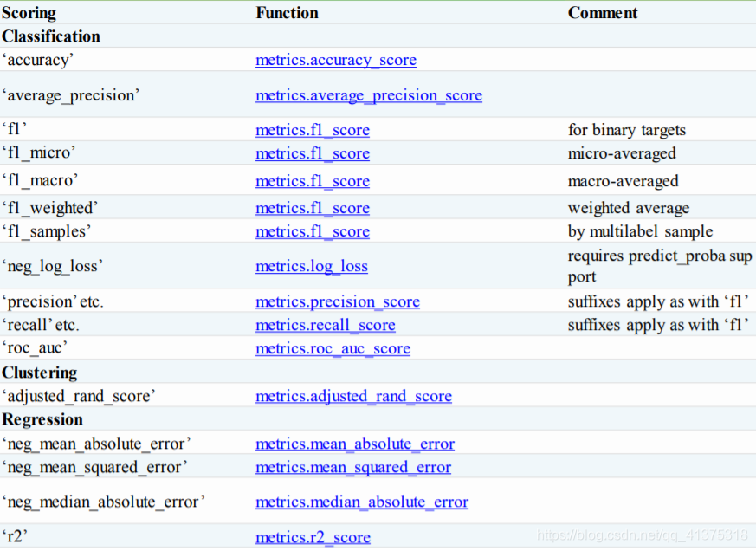Image resolution: width=756 pixels, height=551 pixels.
Task: Open the metrics.roc_auc_score link
Action: click(x=332, y=348)
